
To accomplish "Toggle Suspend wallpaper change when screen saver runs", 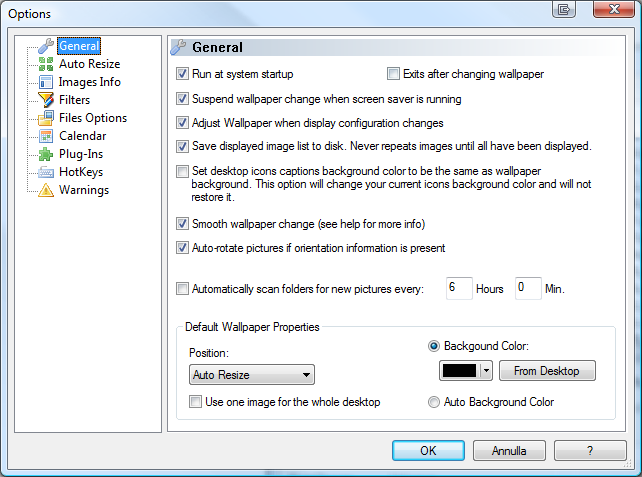I will (182, 99).
